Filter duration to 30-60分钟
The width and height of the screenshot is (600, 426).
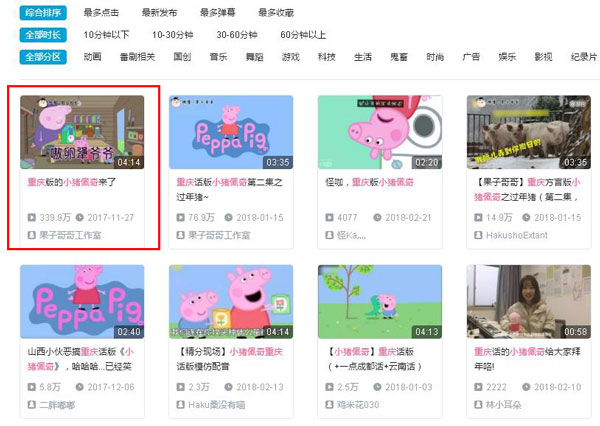click(238, 35)
